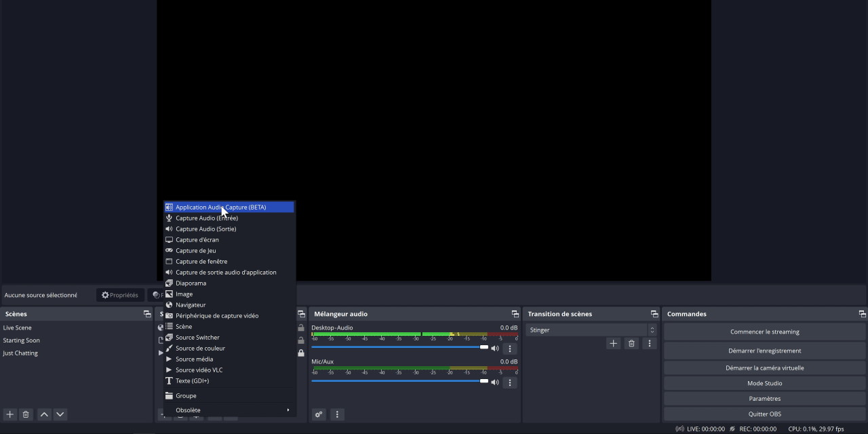Open Desktop-Audio three-dot options menu
Viewport: 868px width, 434px height.
pyautogui.click(x=510, y=349)
